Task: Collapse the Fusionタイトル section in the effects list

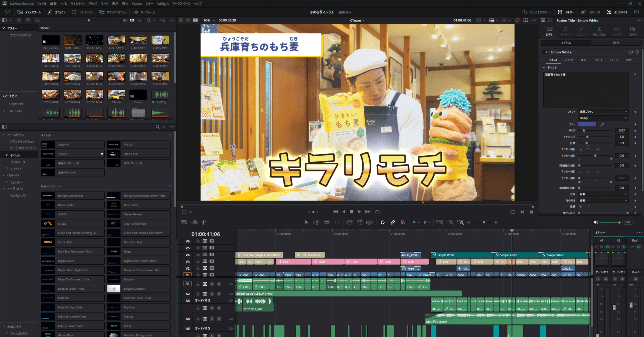Action: coord(170,186)
